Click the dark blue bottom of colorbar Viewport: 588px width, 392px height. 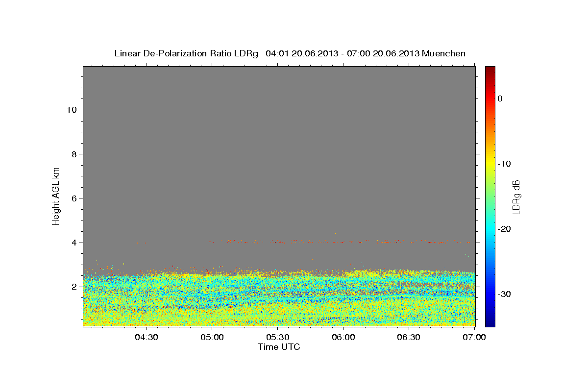[490, 322]
